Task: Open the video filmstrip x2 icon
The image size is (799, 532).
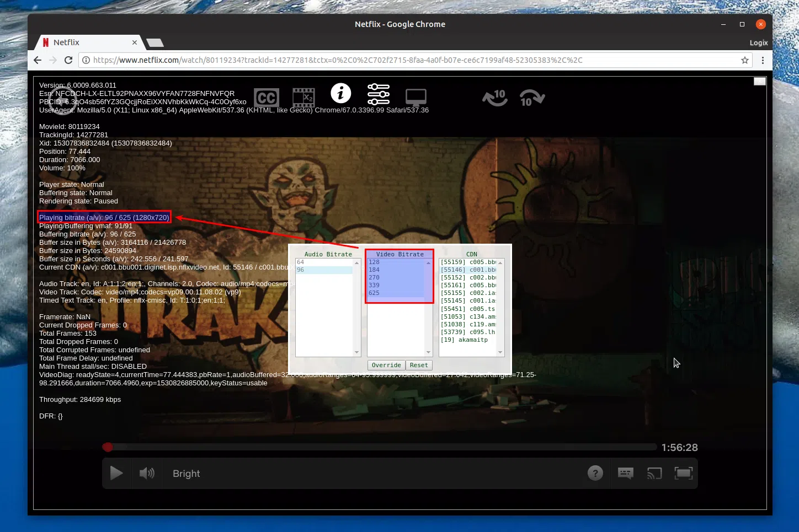Action: [303, 97]
